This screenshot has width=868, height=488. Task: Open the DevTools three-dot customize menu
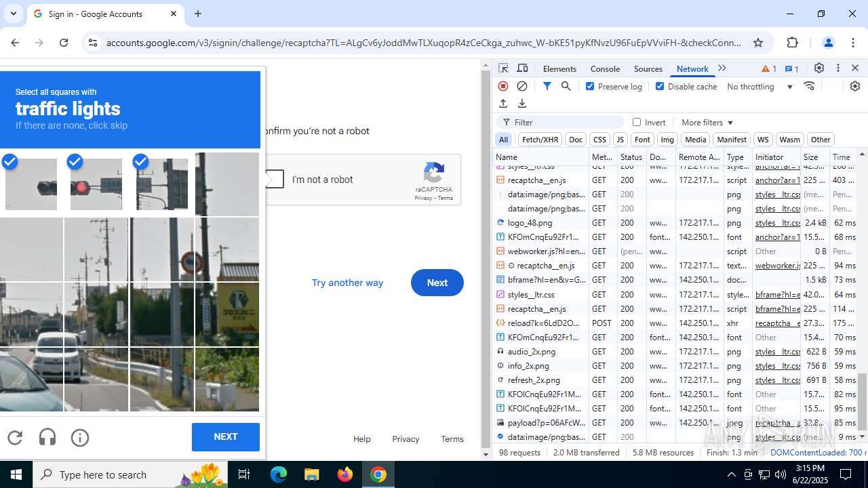coord(838,68)
